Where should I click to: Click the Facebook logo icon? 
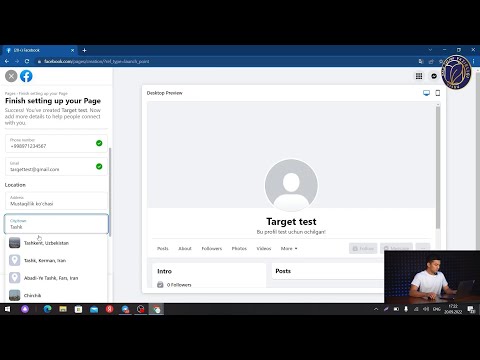[x=26, y=76]
